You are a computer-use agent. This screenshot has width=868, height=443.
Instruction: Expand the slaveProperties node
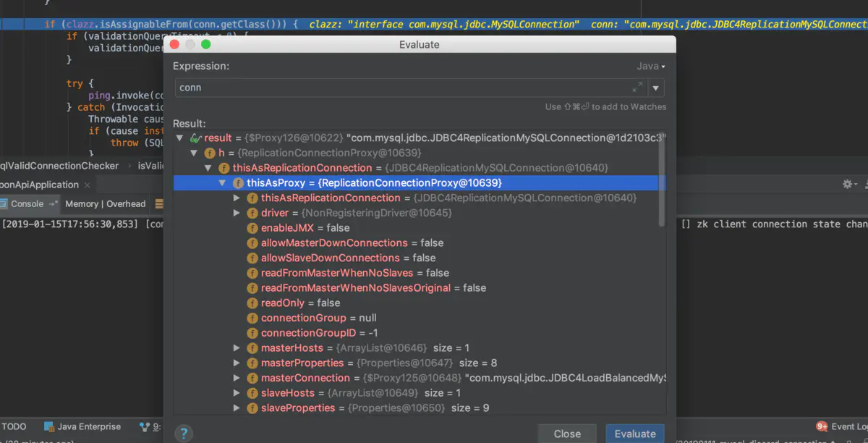237,408
